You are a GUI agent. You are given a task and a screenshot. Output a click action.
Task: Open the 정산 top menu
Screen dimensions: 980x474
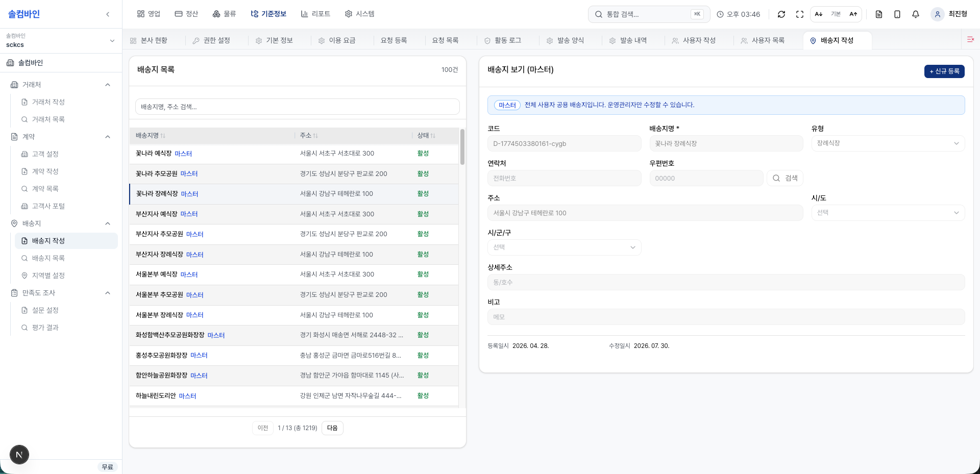click(186, 14)
